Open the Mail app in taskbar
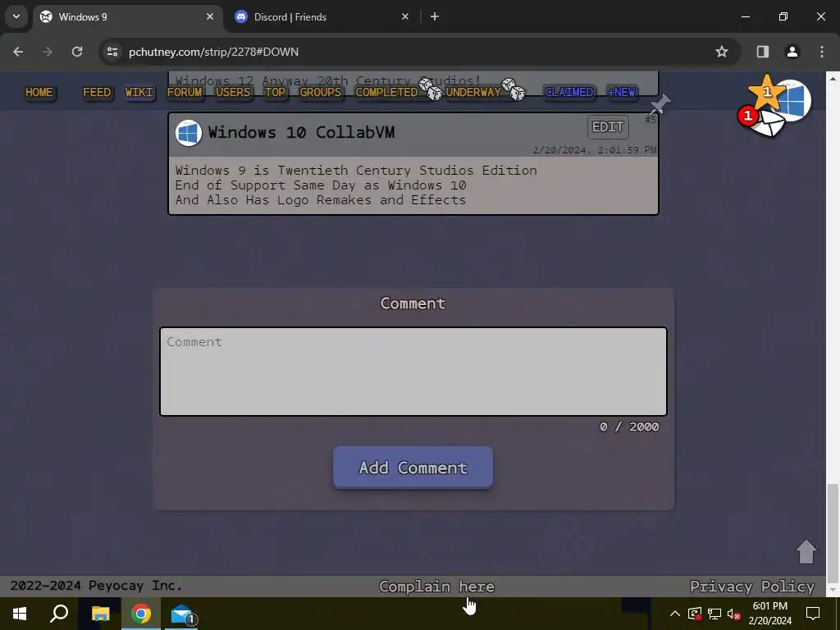 (x=182, y=614)
